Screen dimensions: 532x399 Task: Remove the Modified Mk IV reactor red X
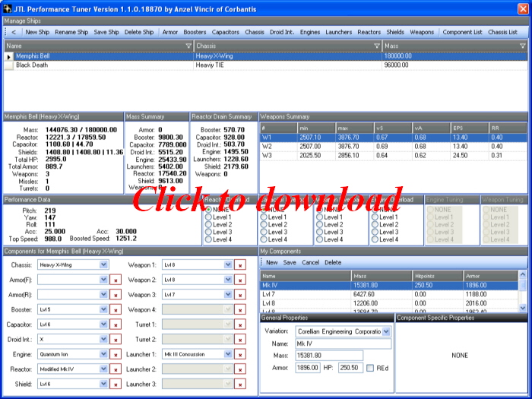tap(116, 369)
